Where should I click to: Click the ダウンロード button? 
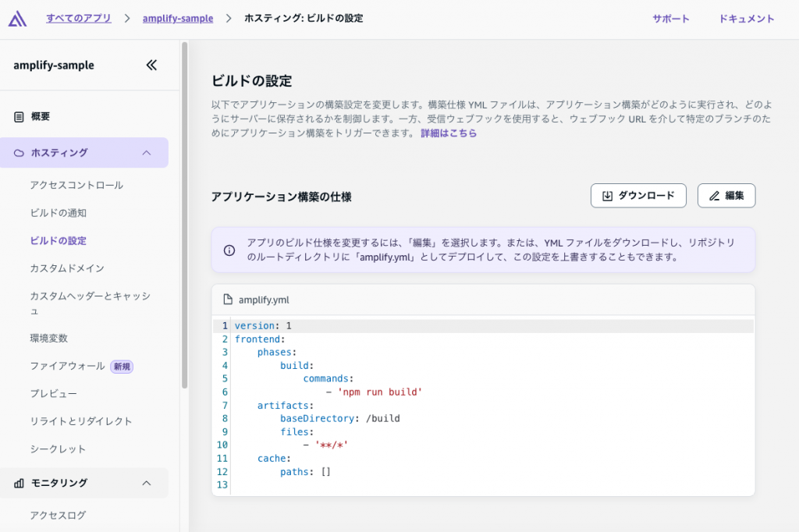[638, 196]
